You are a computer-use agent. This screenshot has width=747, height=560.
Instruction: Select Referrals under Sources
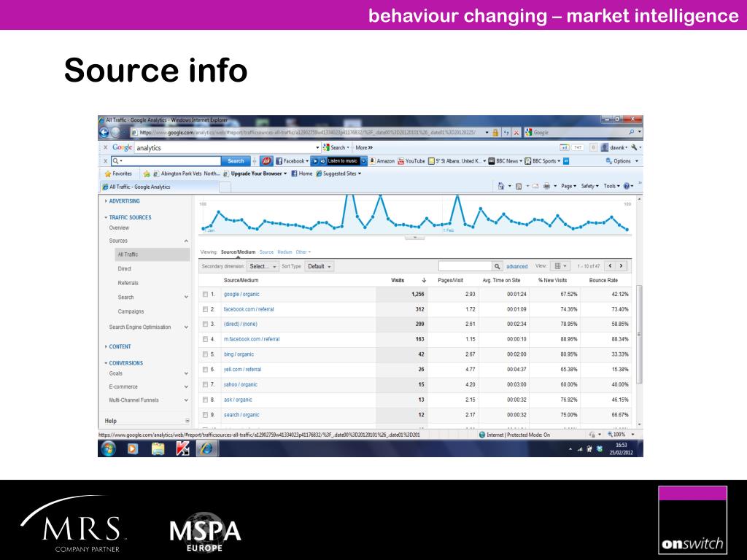click(x=128, y=283)
